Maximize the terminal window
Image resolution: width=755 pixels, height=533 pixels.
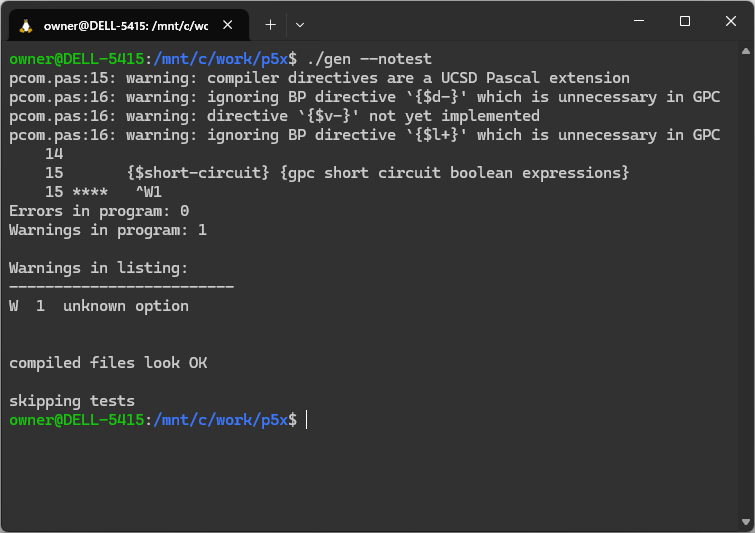point(685,21)
